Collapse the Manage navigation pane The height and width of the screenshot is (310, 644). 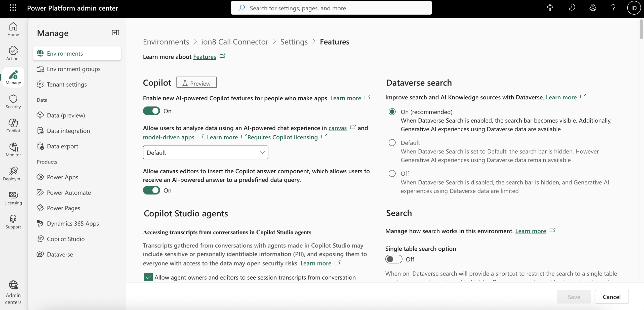[x=115, y=33]
